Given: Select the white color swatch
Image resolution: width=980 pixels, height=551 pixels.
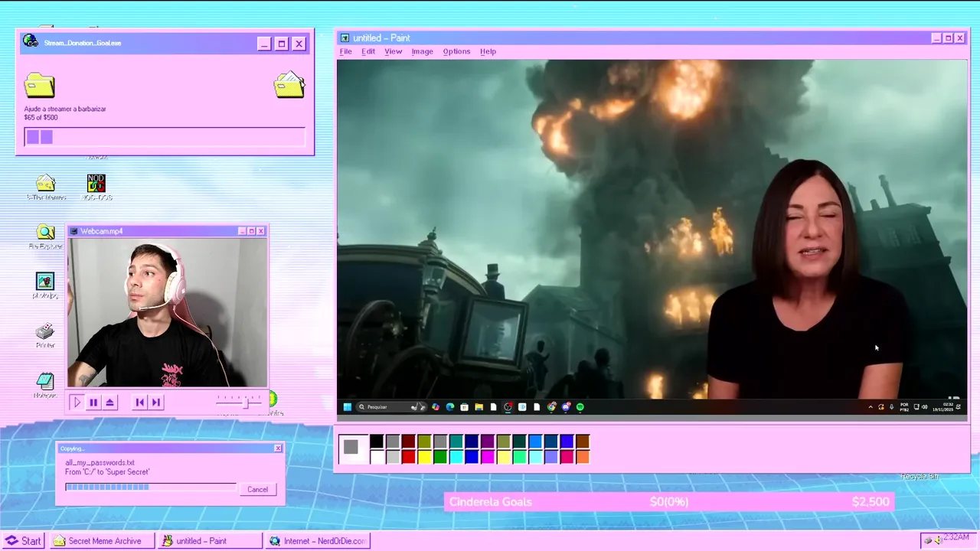Looking at the screenshot, I should pyautogui.click(x=377, y=457).
